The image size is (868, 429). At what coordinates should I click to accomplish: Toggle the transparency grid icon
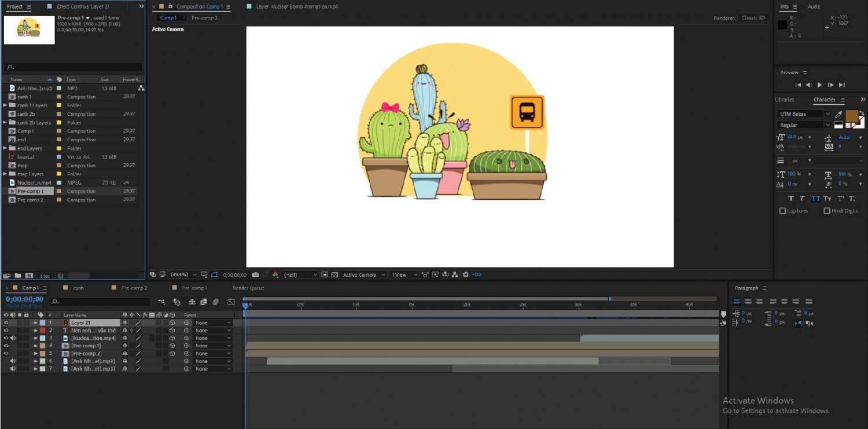click(334, 275)
